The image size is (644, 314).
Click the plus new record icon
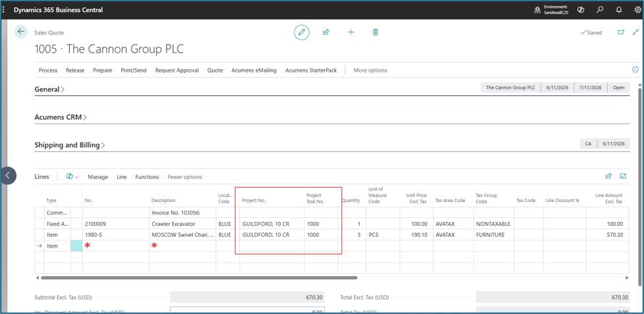(x=351, y=32)
